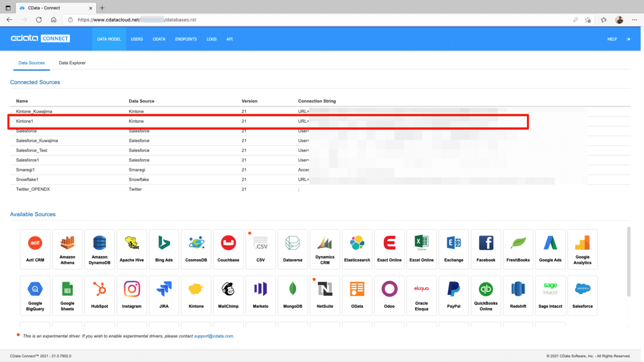Open the Smaregi1 connection

(25, 169)
